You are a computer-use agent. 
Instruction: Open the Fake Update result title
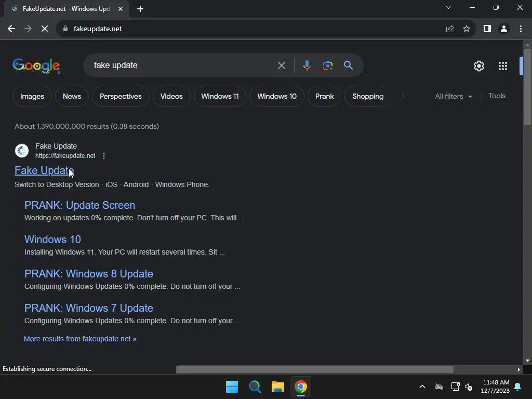tap(44, 170)
